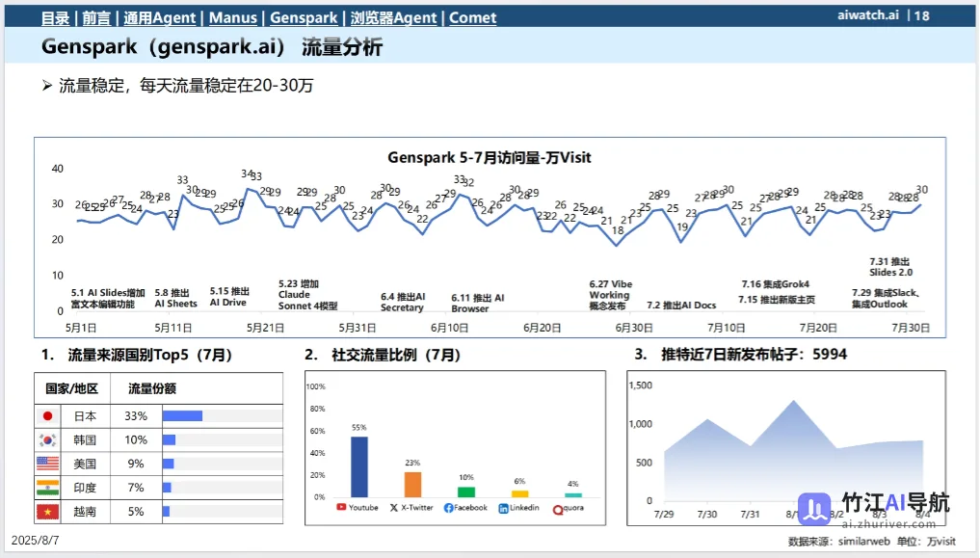Click the 1,500 axis value on tweets chart
980x558 pixels.
641,385
